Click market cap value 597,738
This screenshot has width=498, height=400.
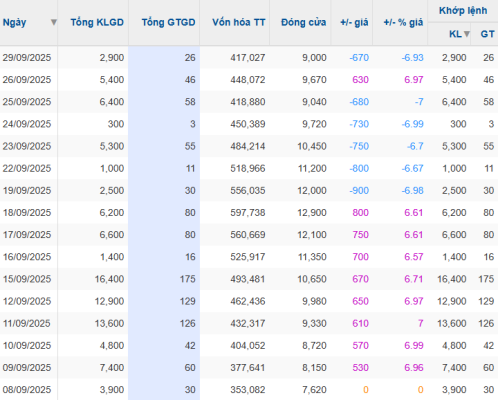pyautogui.click(x=248, y=212)
